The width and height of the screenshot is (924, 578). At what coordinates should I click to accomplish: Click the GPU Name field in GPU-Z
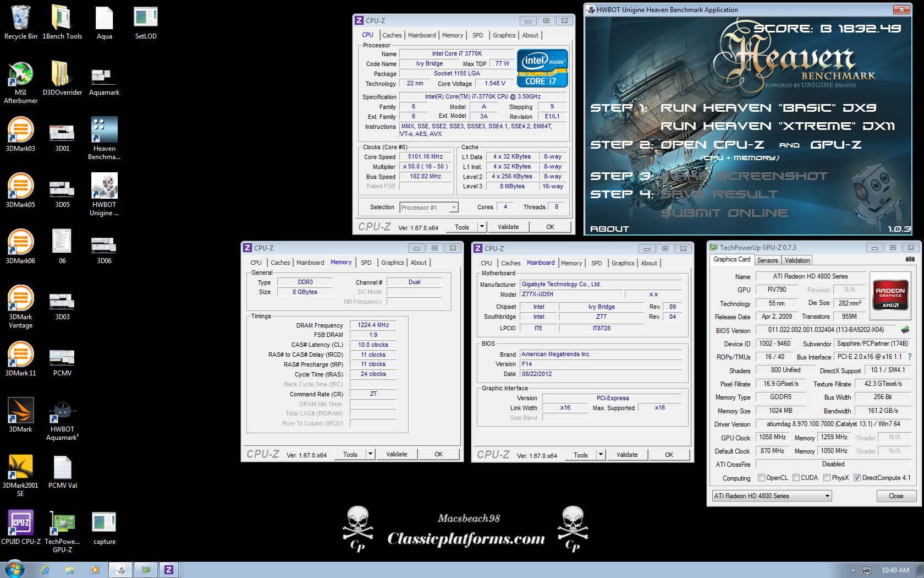(811, 276)
